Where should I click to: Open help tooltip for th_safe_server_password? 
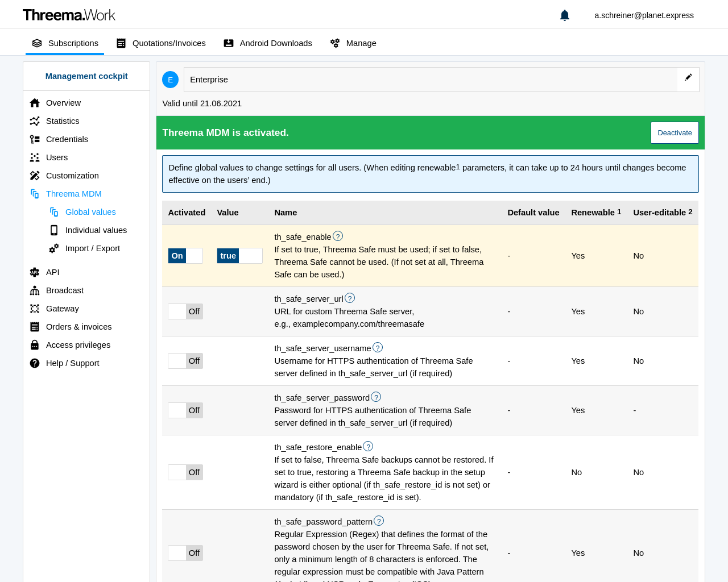[376, 397]
